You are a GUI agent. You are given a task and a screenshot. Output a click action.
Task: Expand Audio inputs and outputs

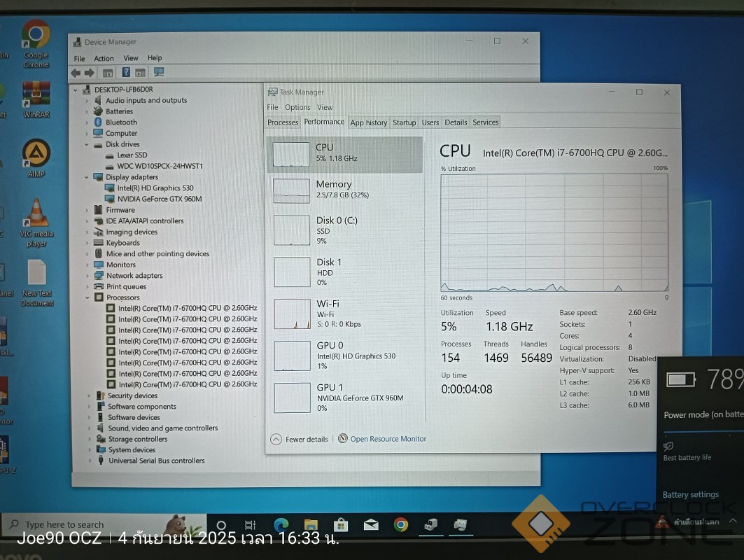87,101
